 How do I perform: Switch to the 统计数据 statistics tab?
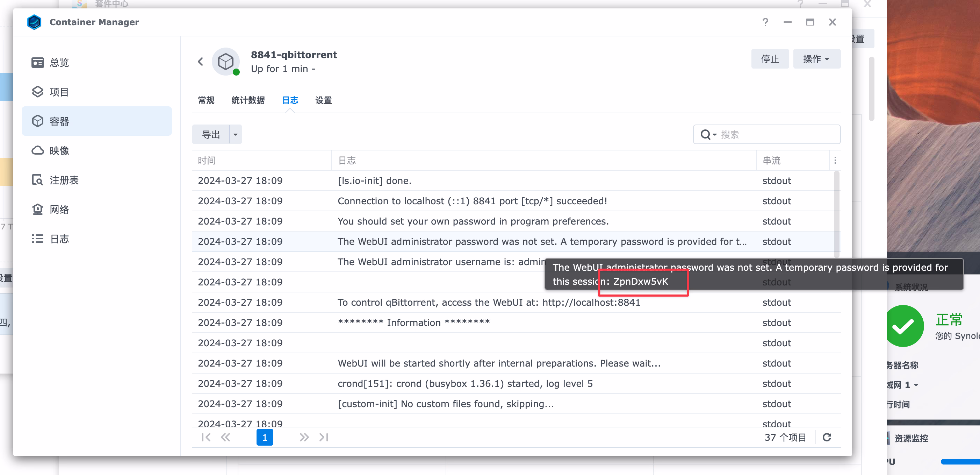point(248,100)
